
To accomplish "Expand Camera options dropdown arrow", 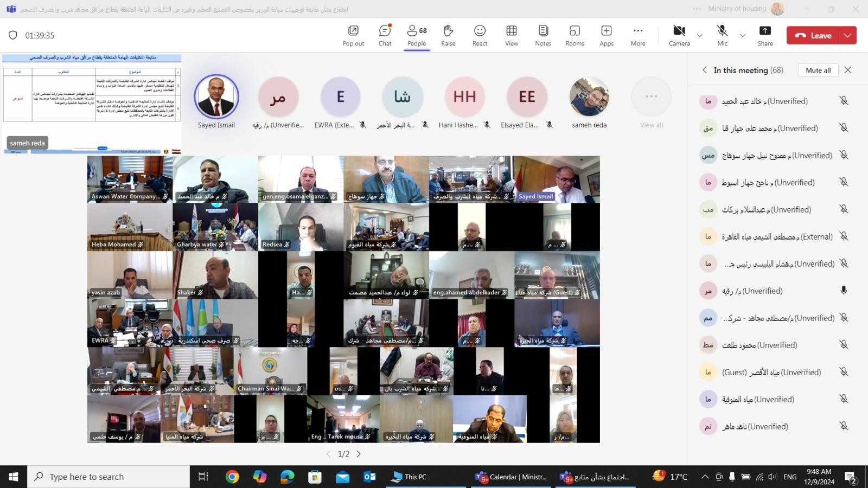I will coord(700,35).
